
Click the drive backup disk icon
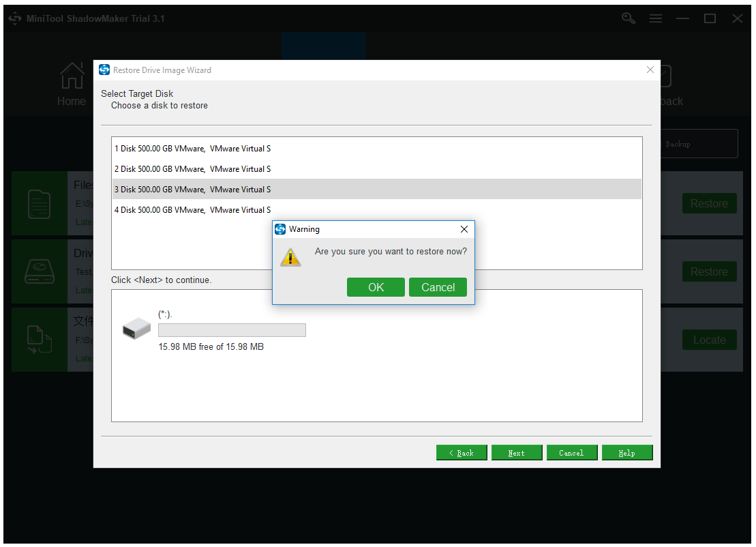[x=40, y=271]
